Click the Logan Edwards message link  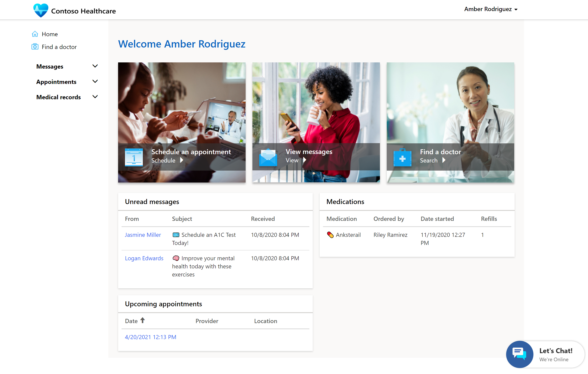[144, 258]
